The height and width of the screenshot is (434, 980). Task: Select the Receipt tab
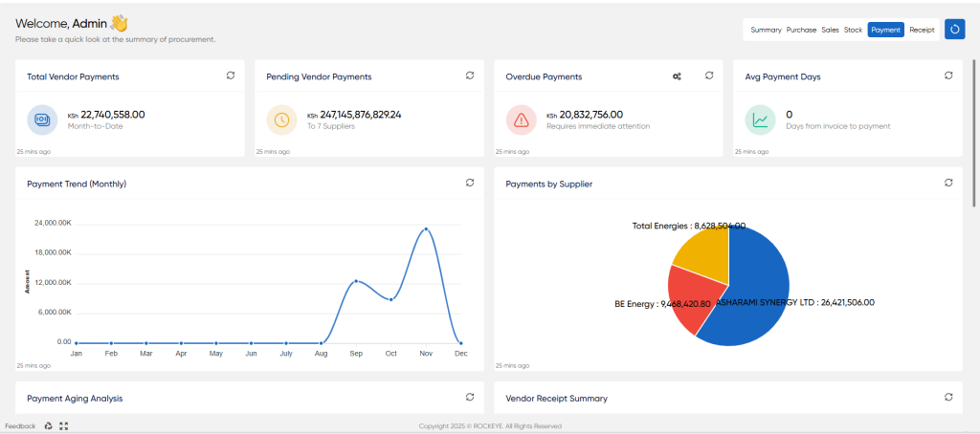coord(922,30)
